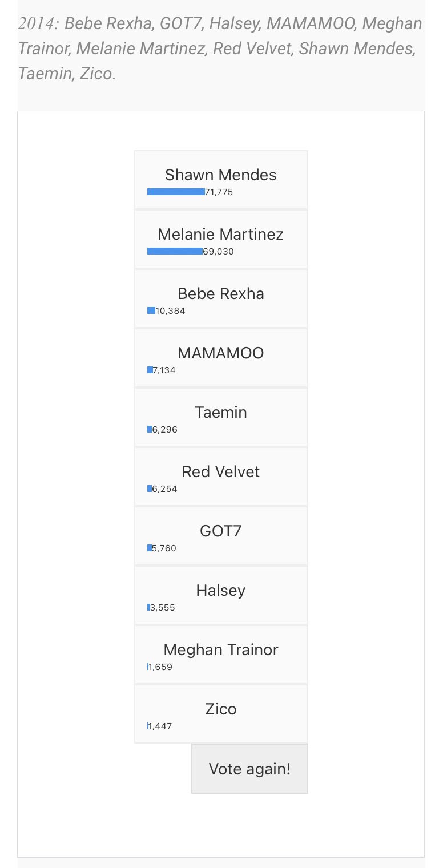Choose Red Velvet in the poll

pyautogui.click(x=221, y=477)
